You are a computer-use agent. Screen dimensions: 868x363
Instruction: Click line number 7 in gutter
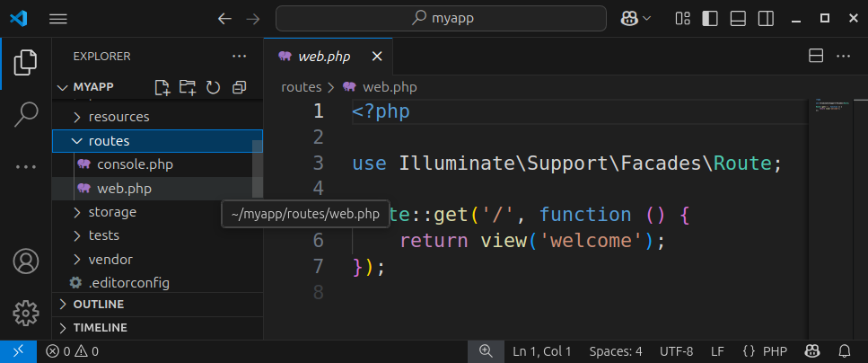318,267
